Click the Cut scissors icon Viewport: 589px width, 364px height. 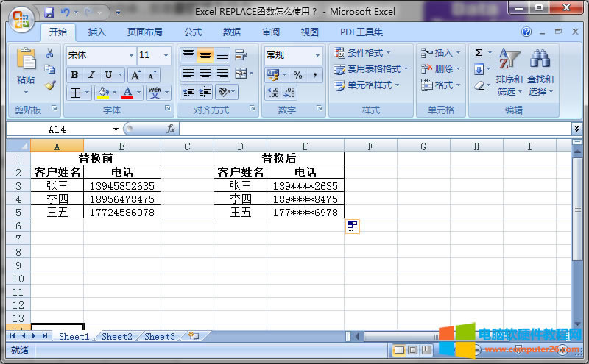tap(50, 54)
